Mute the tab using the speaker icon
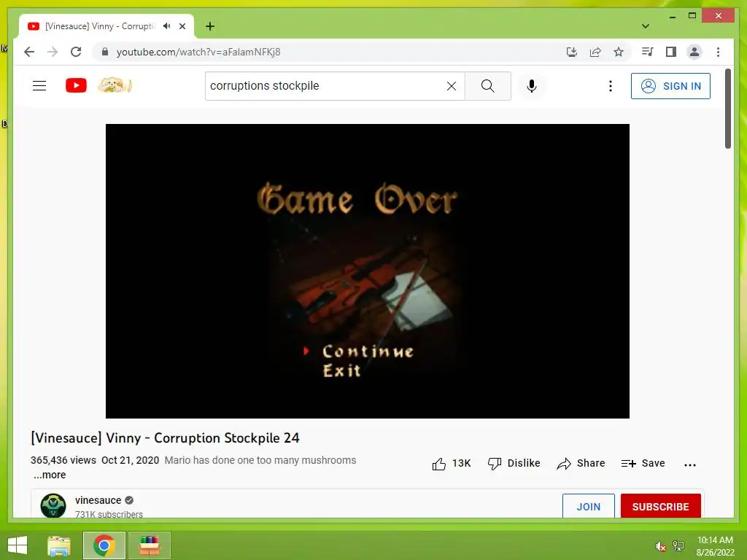 click(x=166, y=26)
